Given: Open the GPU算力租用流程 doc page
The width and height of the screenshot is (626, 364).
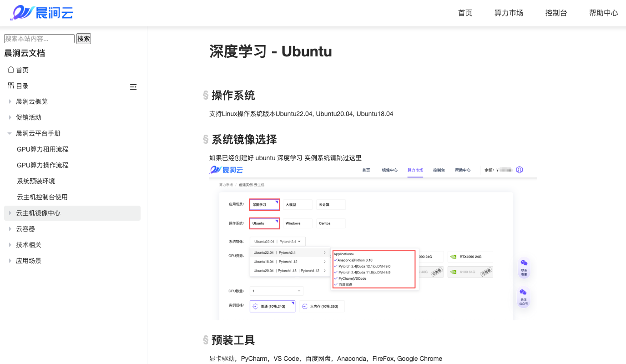Looking at the screenshot, I should coord(43,149).
